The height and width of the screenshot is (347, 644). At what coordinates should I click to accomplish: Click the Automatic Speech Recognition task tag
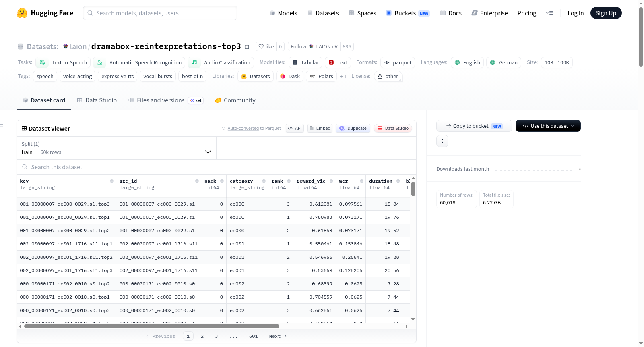[x=139, y=62]
